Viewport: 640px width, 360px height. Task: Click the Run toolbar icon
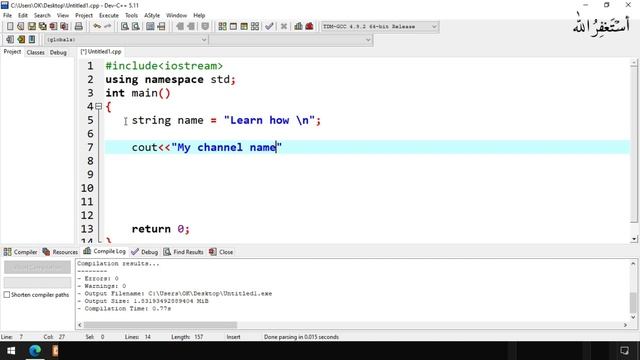coord(233,27)
